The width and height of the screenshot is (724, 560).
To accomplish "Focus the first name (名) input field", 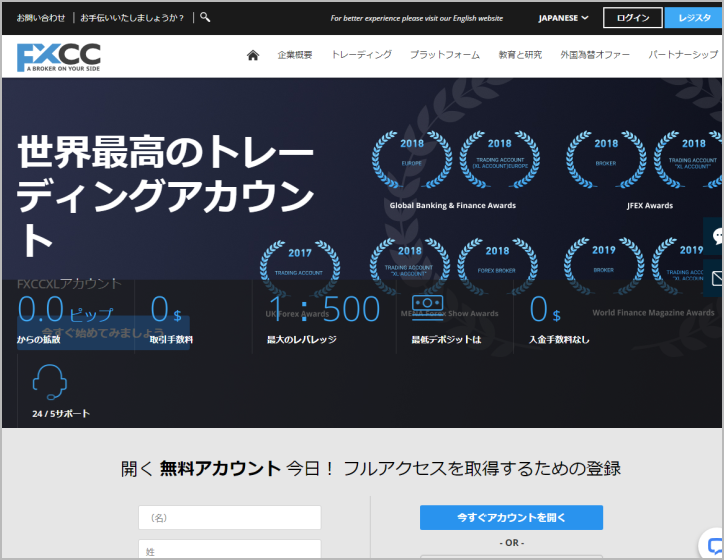I will pyautogui.click(x=229, y=518).
